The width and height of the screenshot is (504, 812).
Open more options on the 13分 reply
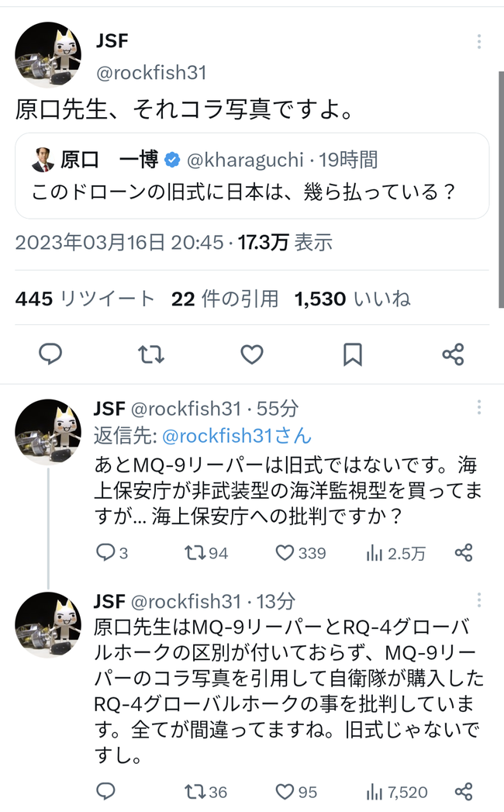[x=479, y=600]
